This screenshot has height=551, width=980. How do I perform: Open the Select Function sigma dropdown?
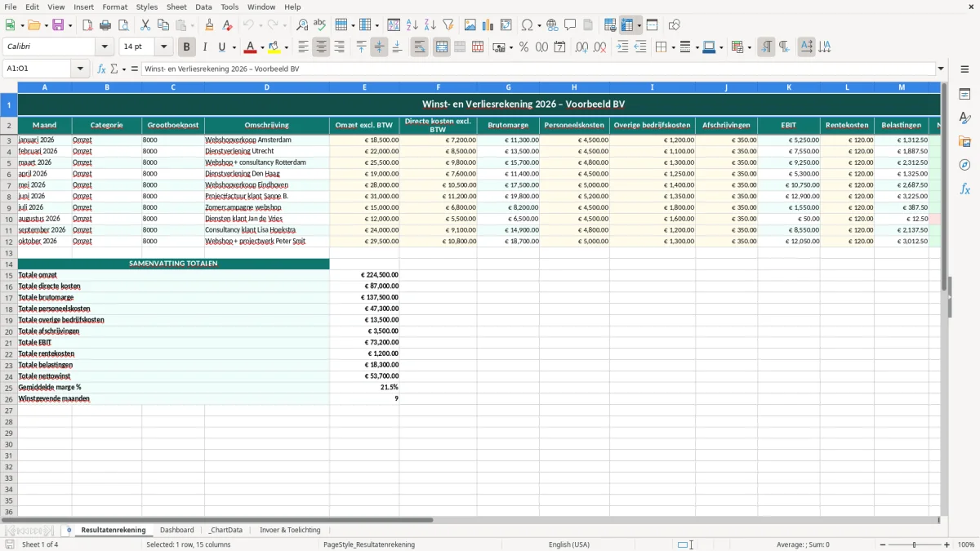click(x=124, y=69)
